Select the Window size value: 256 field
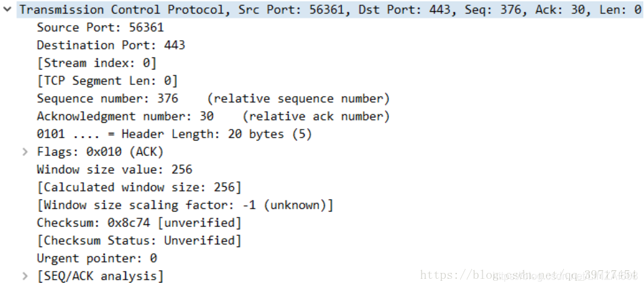 point(115,169)
